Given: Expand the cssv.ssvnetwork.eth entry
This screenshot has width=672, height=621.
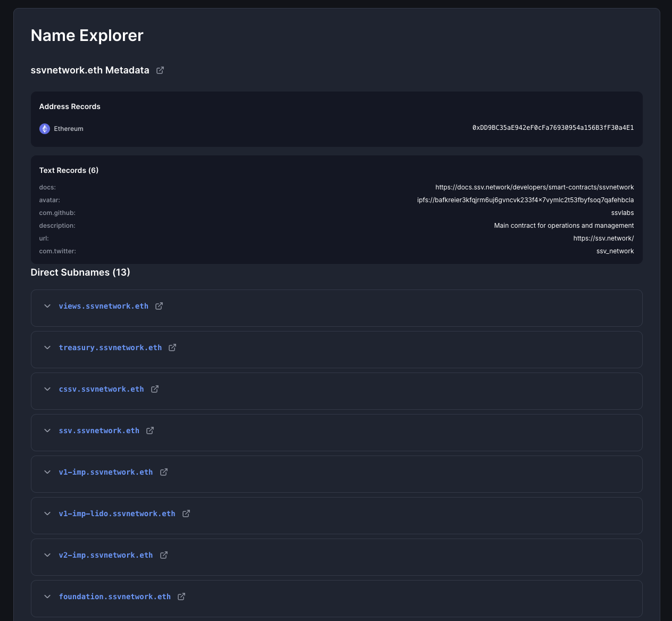Looking at the screenshot, I should click(47, 389).
